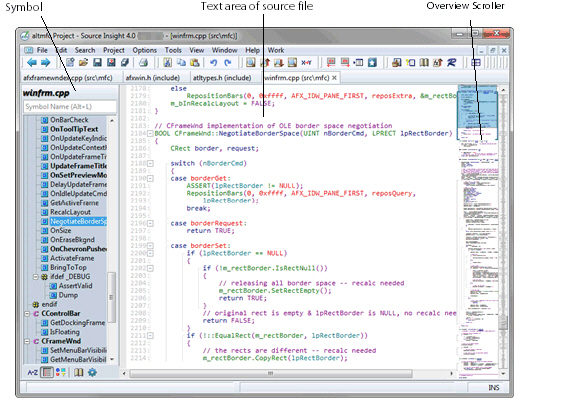Copy selection with the toolbar copy icon
The image size is (561, 406).
pos(181,63)
